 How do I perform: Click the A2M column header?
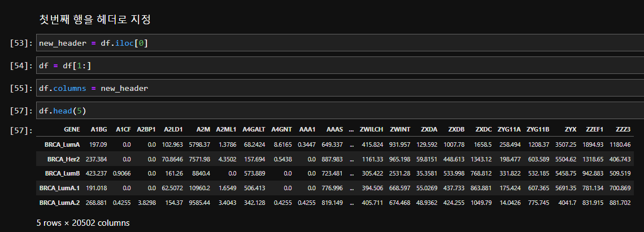pos(203,129)
